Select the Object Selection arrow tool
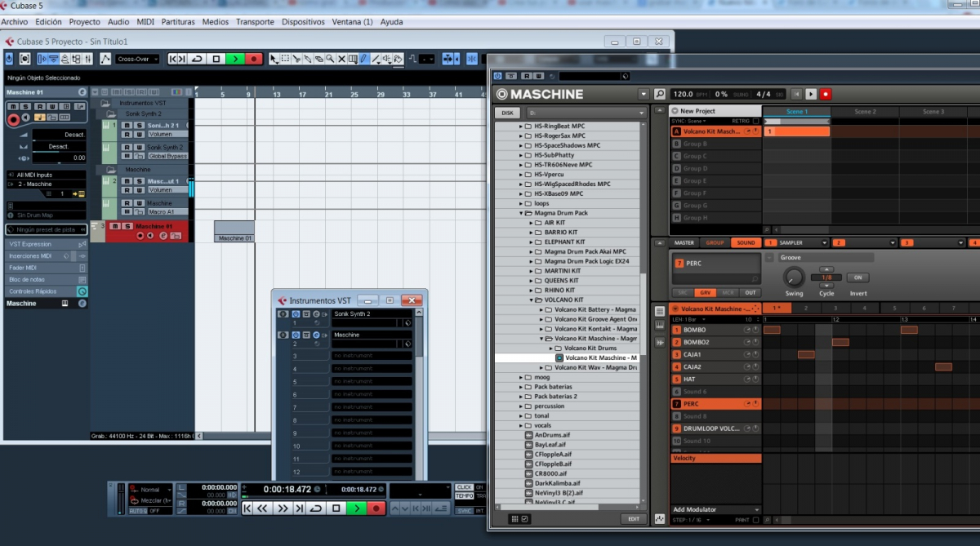This screenshot has width=980, height=546. [274, 59]
